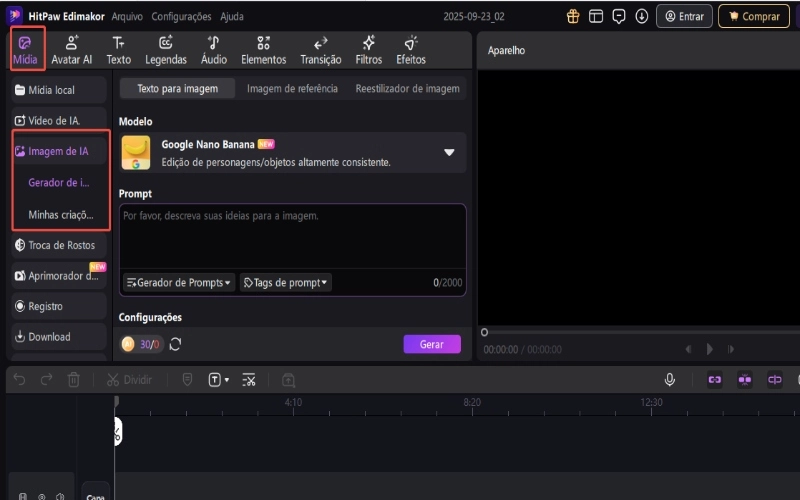800x500 pixels.
Task: Toggle the purple magnetic snap icon
Action: [745, 380]
